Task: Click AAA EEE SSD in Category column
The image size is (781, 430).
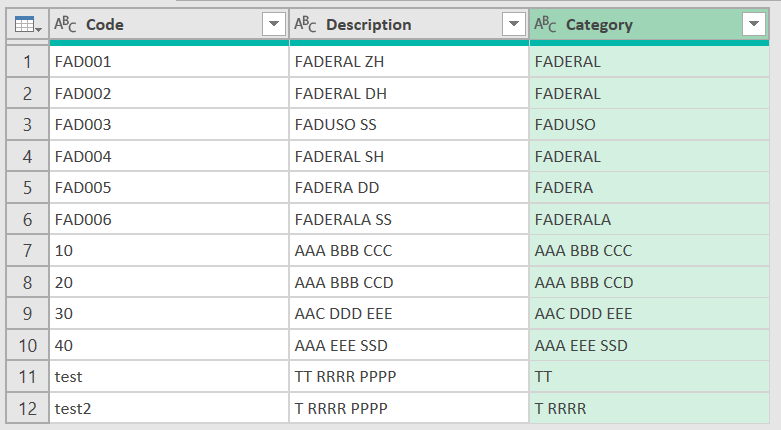Action: (x=649, y=345)
